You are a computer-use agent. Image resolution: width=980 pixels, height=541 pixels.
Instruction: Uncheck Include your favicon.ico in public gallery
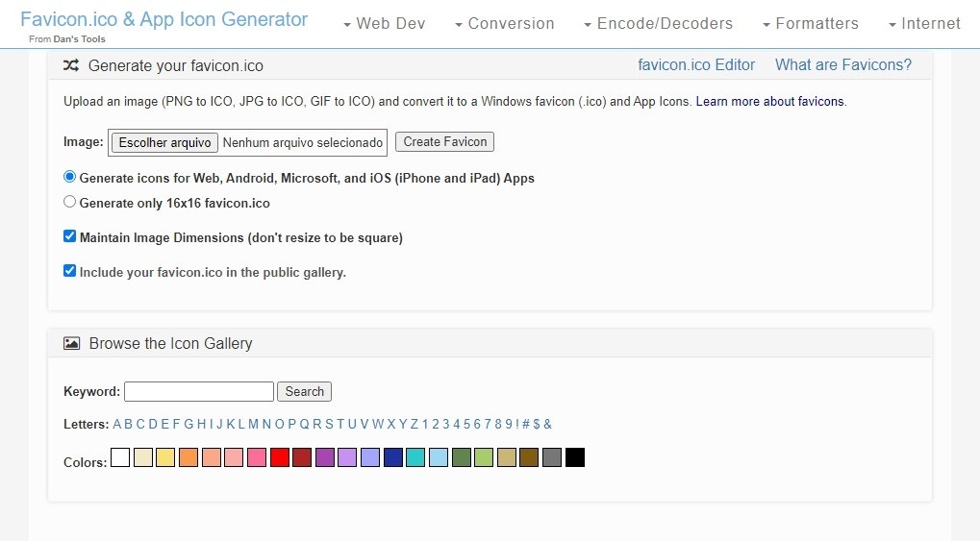click(69, 271)
